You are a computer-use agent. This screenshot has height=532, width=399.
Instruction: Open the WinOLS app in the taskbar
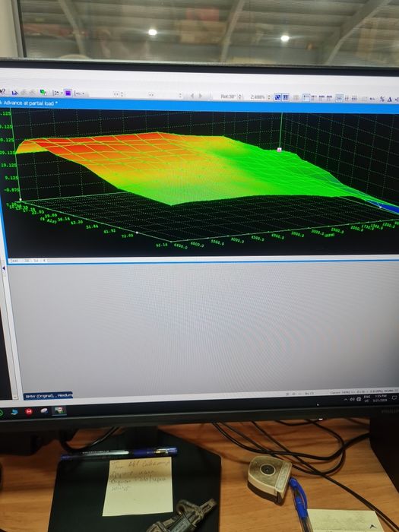coord(59,410)
